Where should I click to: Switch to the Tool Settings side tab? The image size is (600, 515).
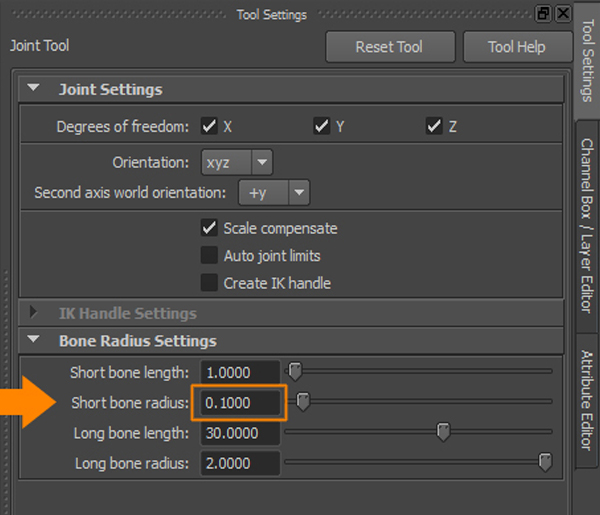588,60
